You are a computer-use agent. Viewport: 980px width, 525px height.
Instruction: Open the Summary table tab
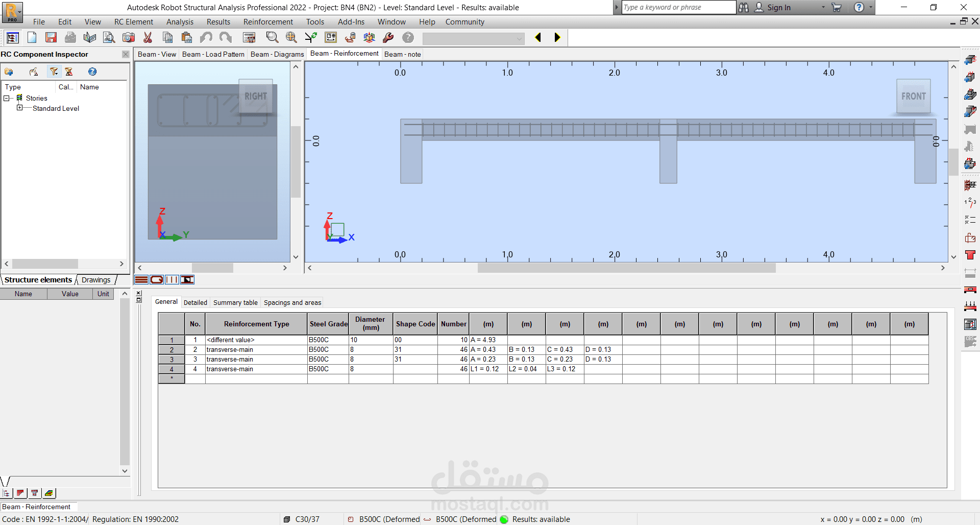pyautogui.click(x=235, y=302)
